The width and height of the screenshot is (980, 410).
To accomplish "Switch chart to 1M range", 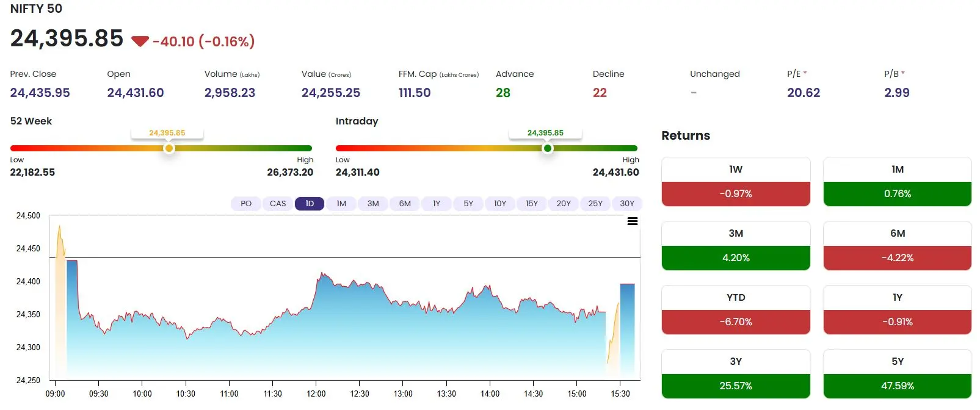I will (341, 204).
